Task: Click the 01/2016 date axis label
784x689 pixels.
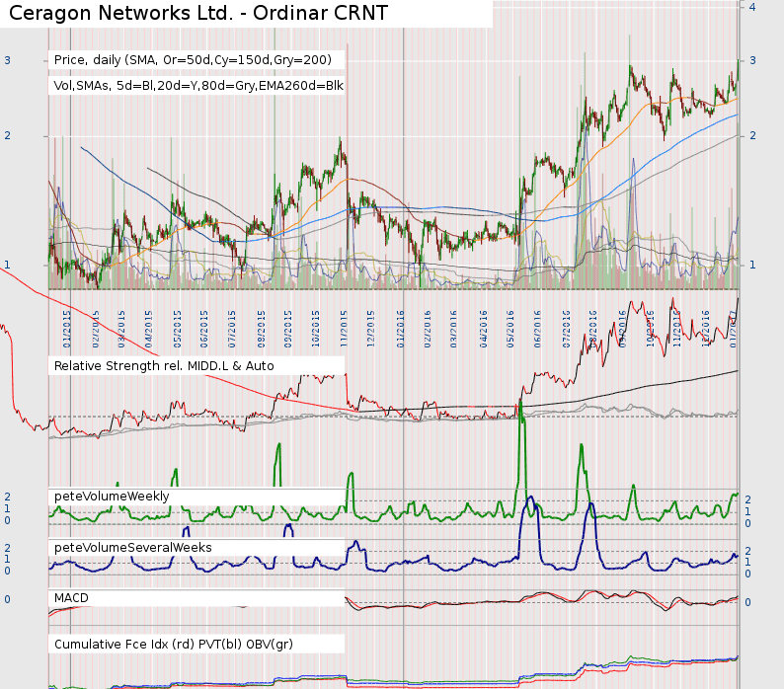Action: pyautogui.click(x=401, y=329)
